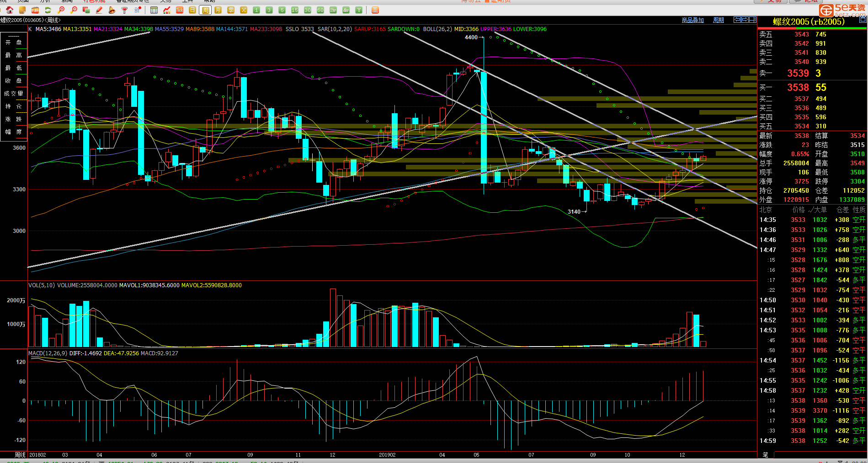
Task: Click the 幅度 row in the left panel
Action: [14, 132]
